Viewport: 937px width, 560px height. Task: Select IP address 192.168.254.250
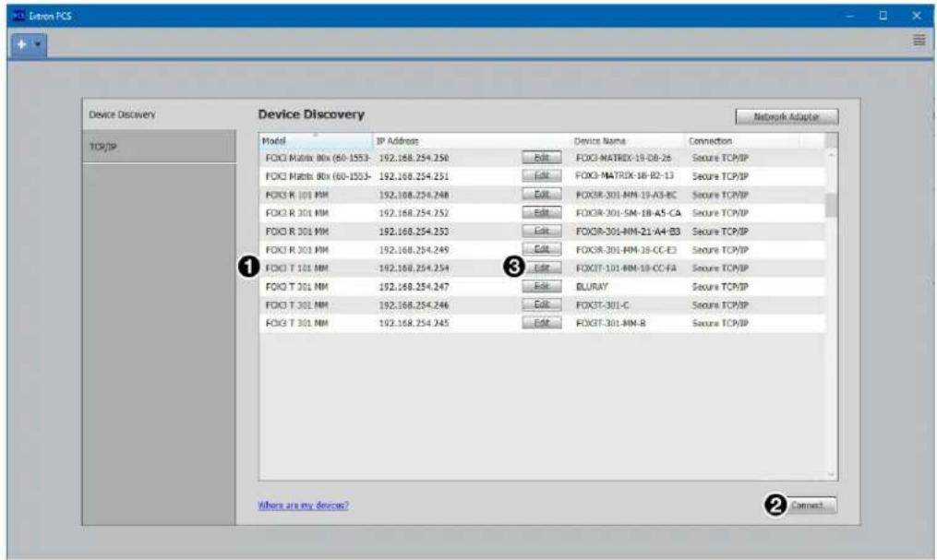pyautogui.click(x=414, y=158)
